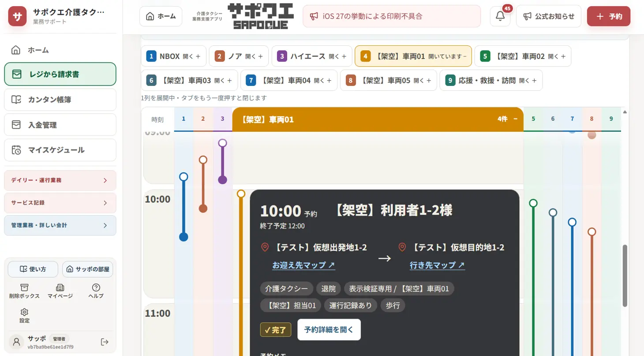This screenshot has width=644, height=356.
Task: Open マイスケジュール in sidebar
Action: (x=60, y=150)
